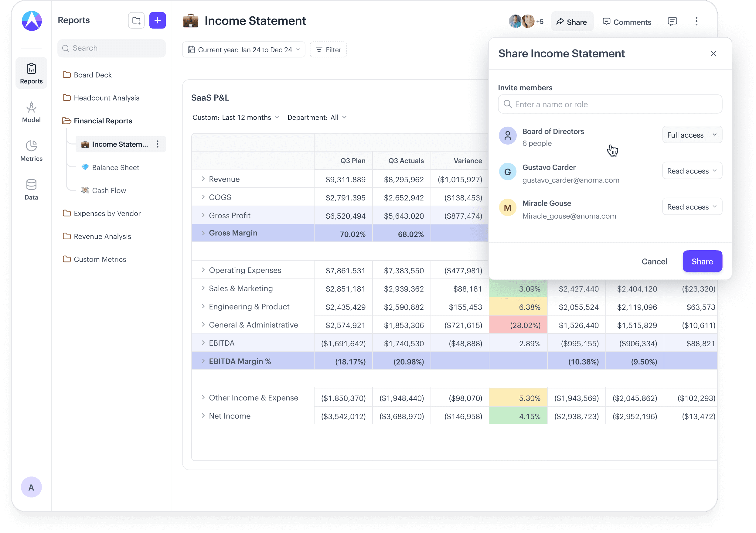Click the new folder icon button
756x533 pixels.
pyautogui.click(x=136, y=20)
